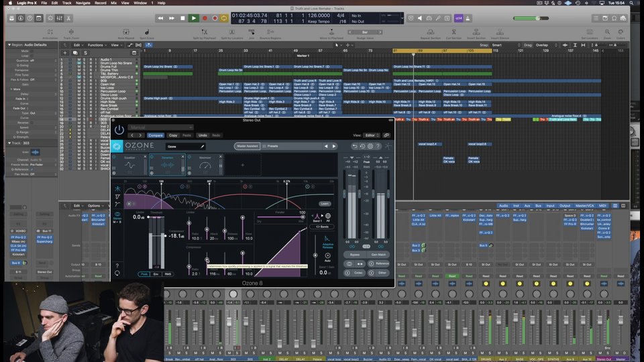Click the Split by Playhead toolbar tool
This screenshot has width=644, height=362.
tap(204, 34)
